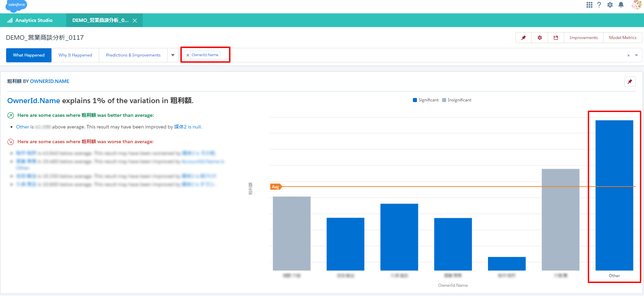Click the help question mark icon

(x=599, y=5)
